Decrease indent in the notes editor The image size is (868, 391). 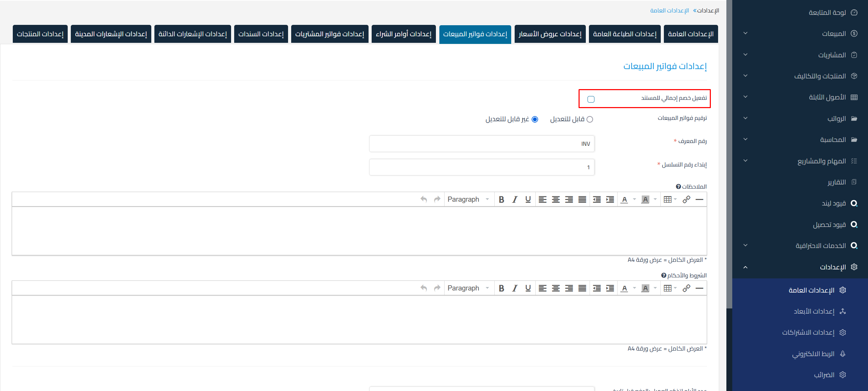click(597, 199)
